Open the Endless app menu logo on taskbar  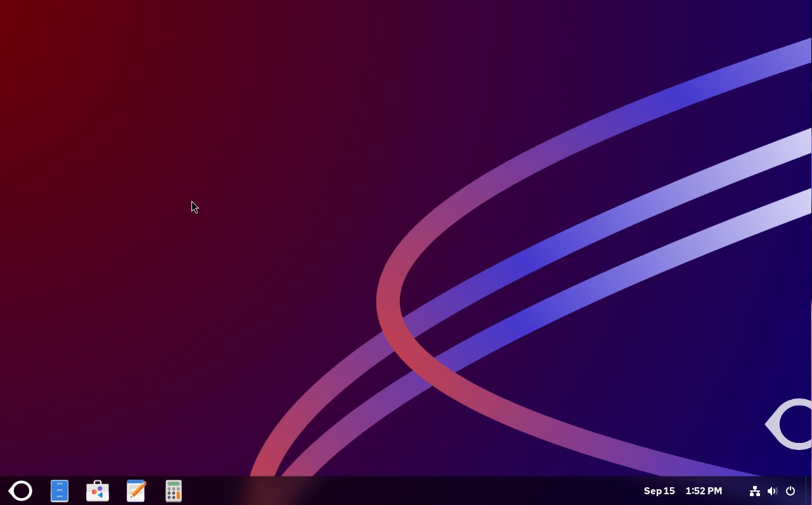tap(20, 491)
